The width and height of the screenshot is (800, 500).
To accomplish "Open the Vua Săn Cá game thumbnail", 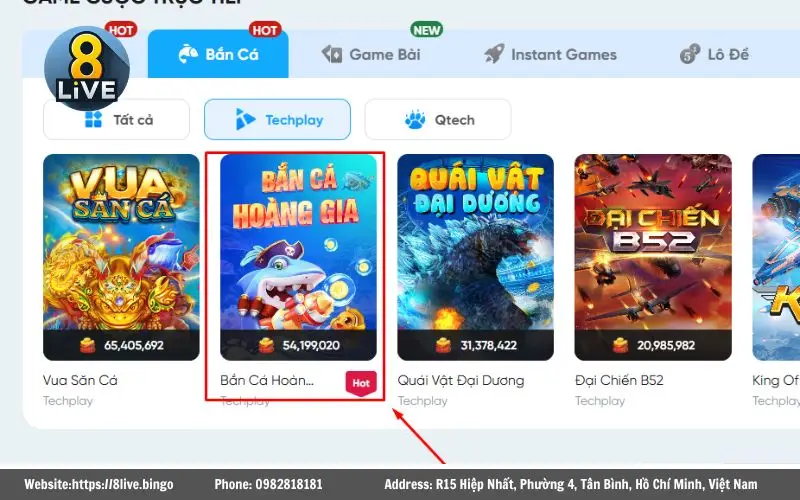I will [x=121, y=257].
